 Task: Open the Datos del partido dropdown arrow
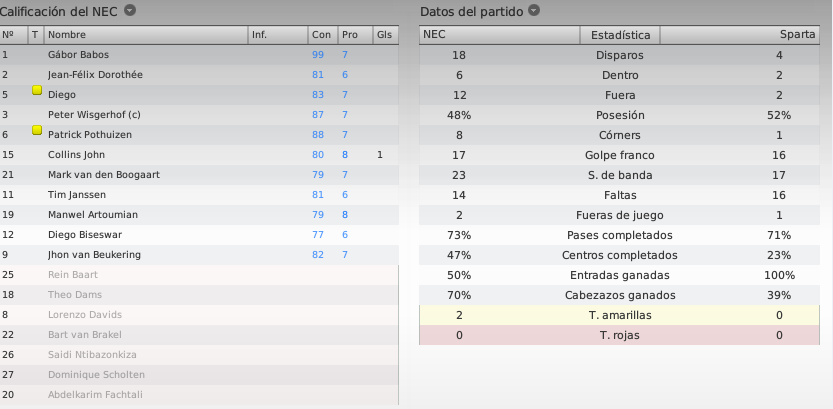[534, 10]
